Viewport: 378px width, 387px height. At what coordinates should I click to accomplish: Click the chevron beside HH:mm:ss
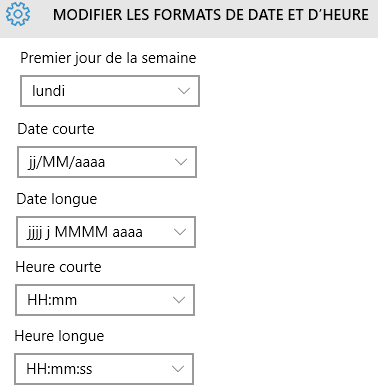tap(178, 369)
